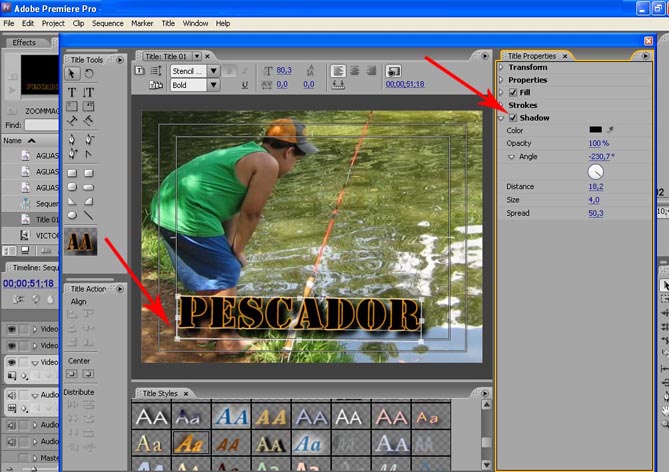
Task: Open the Sequence menu
Action: pos(107,23)
